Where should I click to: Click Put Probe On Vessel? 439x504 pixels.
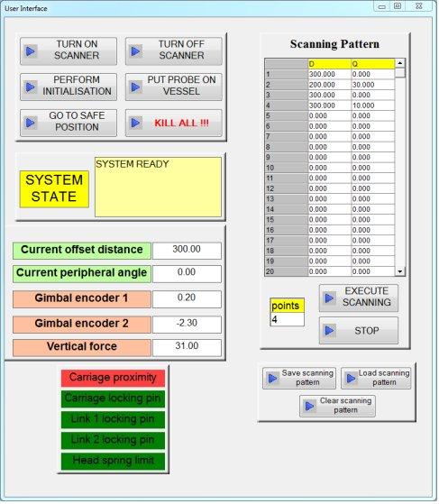point(174,87)
